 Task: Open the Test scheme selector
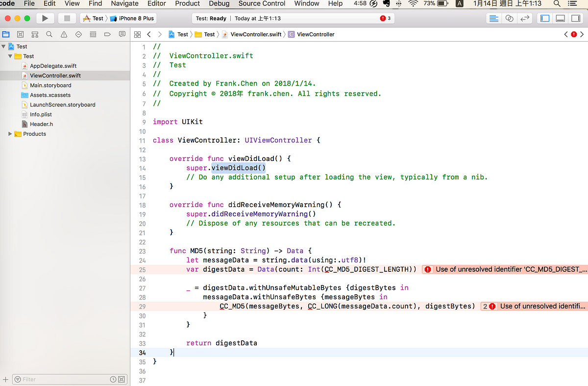click(94, 18)
